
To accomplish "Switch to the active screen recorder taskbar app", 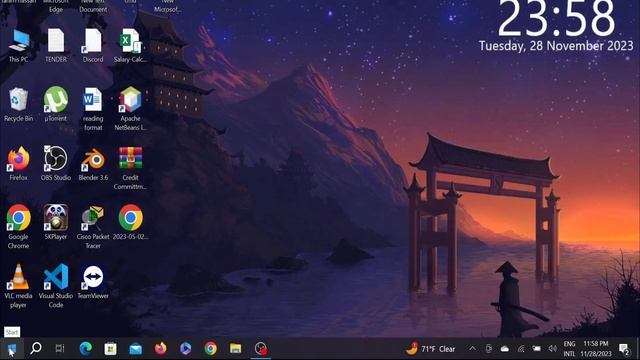I will pyautogui.click(x=260, y=349).
